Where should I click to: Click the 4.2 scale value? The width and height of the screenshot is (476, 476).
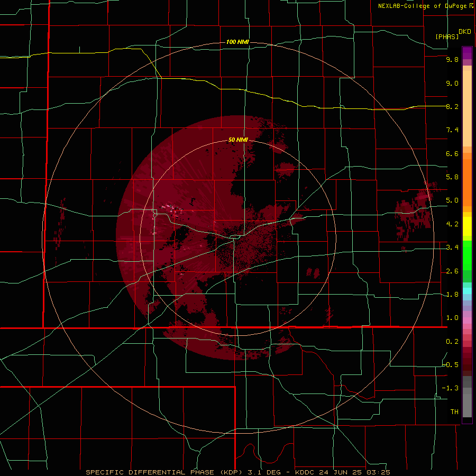click(x=452, y=224)
